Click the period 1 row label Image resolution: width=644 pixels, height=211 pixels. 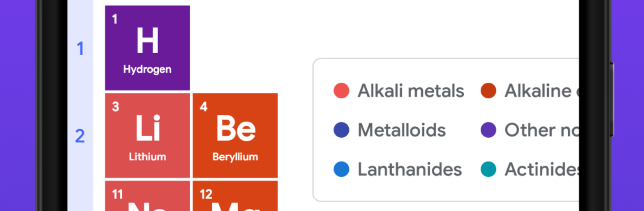coord(80,49)
